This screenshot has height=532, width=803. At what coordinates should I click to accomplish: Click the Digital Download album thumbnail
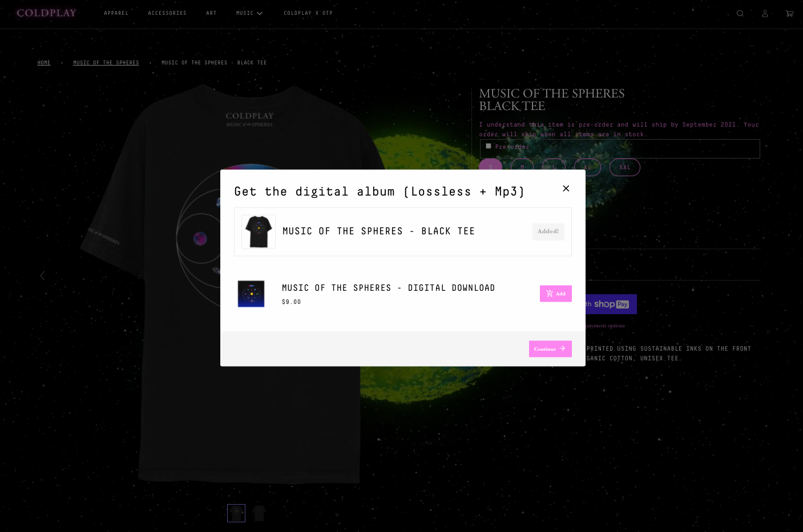pos(251,294)
